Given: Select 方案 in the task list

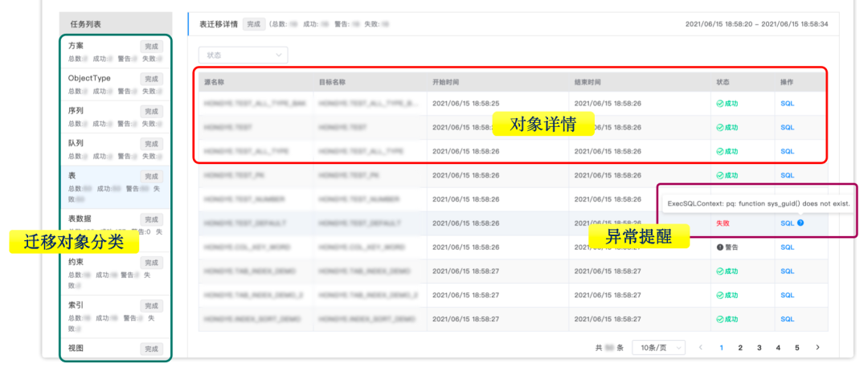Looking at the screenshot, I should coord(76,46).
